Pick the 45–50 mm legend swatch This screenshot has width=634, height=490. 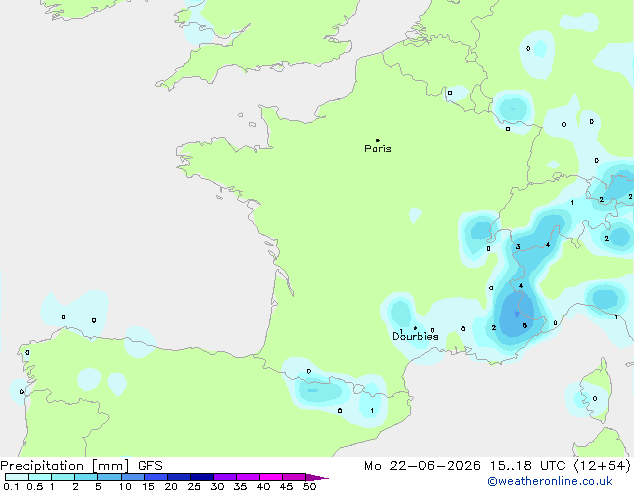(x=294, y=477)
